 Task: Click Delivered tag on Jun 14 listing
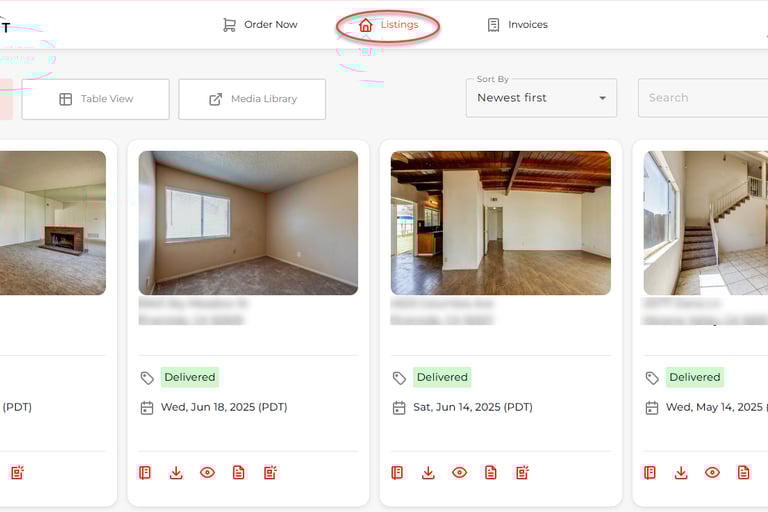(442, 377)
